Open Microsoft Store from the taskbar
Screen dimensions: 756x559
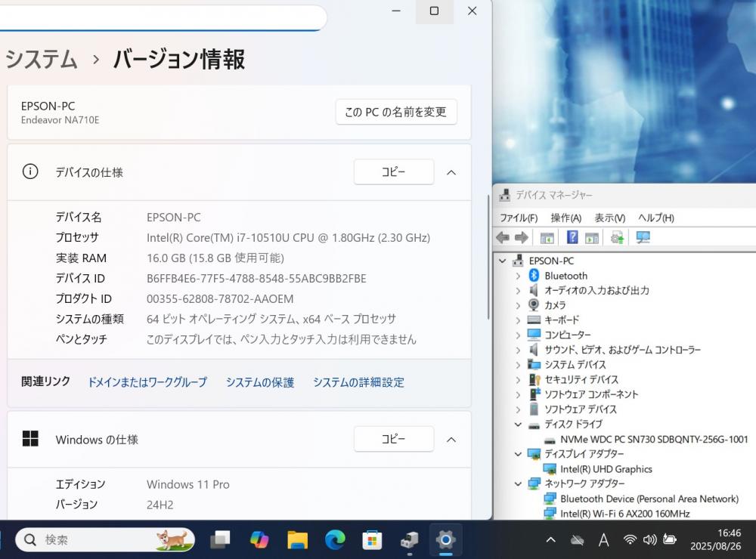click(372, 539)
